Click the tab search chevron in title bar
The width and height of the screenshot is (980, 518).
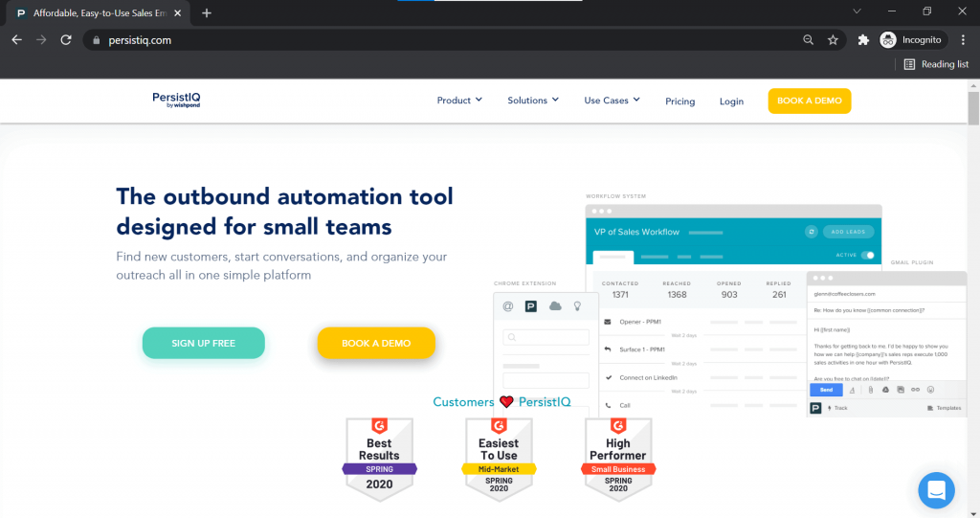tap(857, 11)
